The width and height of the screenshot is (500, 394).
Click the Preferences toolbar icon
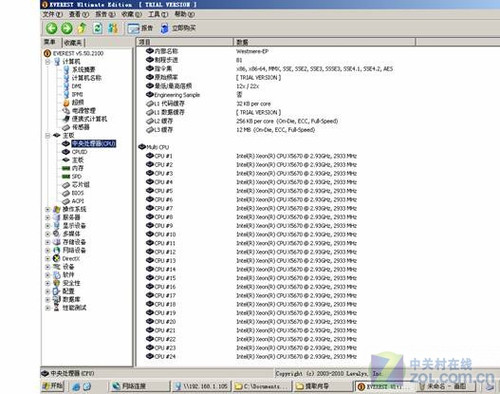[x=113, y=28]
